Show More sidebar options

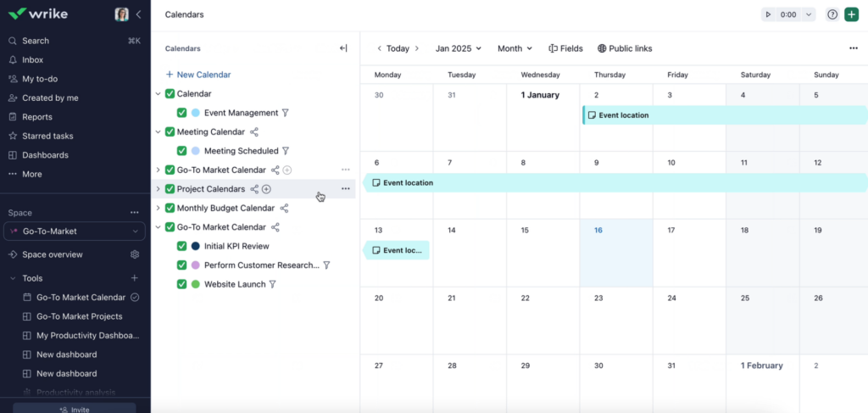pos(32,174)
